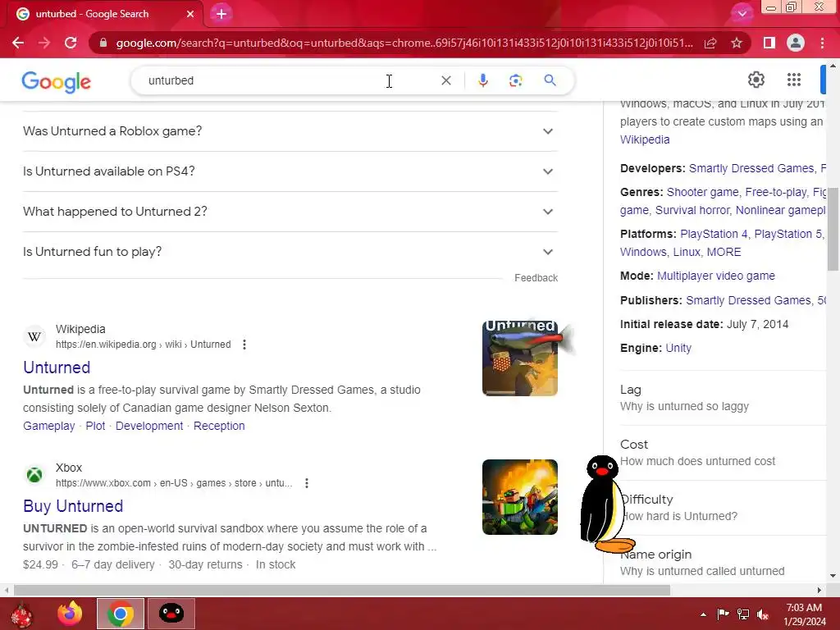Viewport: 840px width, 630px height.
Task: Click the Xbox logo favicon
Action: (x=34, y=475)
